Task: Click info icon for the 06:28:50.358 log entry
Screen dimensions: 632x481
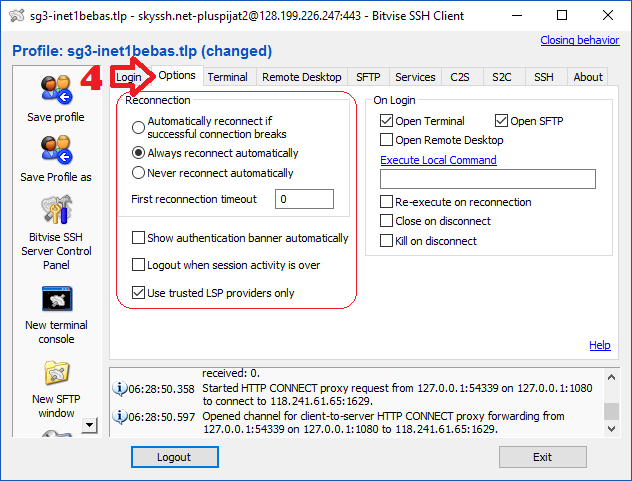Action: pyautogui.click(x=119, y=388)
